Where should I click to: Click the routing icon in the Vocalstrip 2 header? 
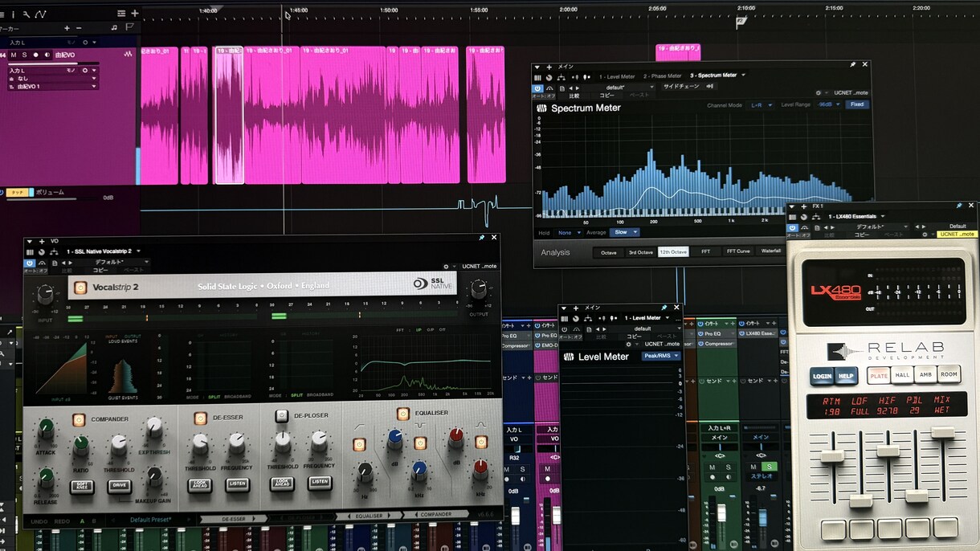pos(53,251)
